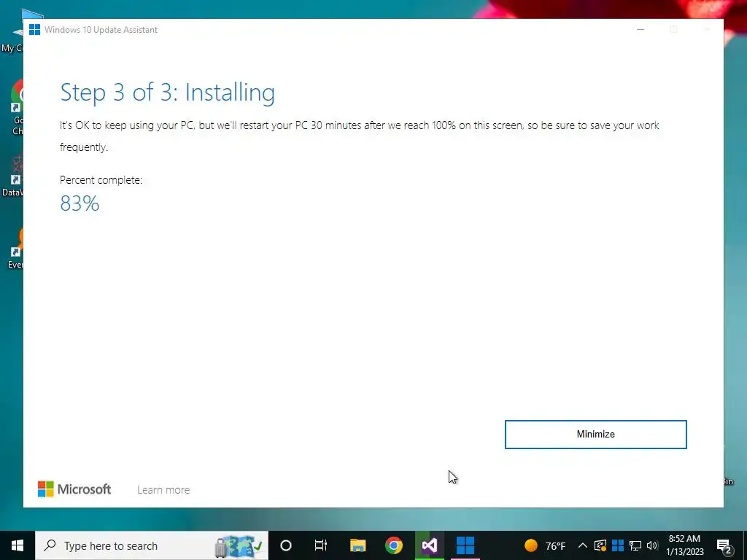This screenshot has height=560, width=747.
Task: Show hidden system tray icons
Action: point(582,545)
